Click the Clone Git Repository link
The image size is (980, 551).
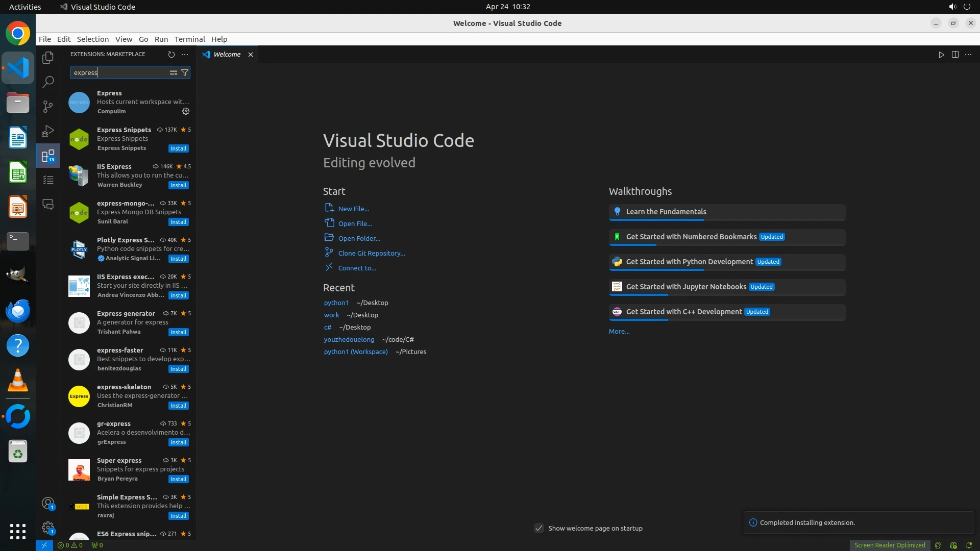371,253
